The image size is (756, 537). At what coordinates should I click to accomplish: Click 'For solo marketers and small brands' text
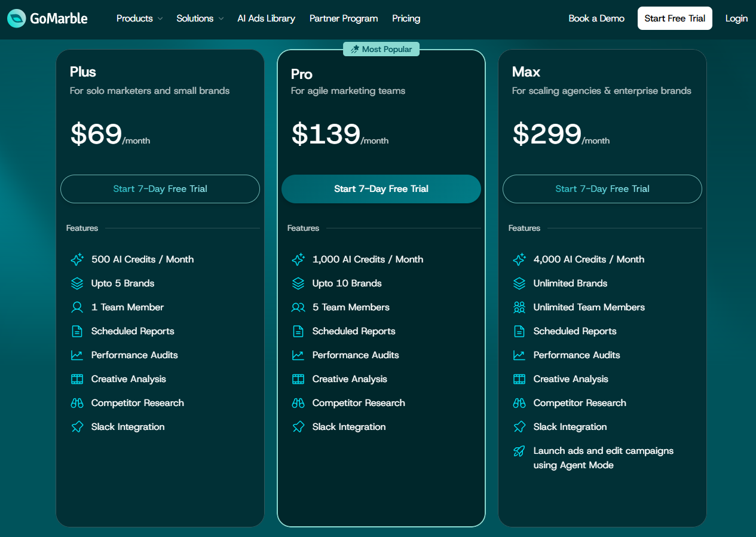(150, 91)
